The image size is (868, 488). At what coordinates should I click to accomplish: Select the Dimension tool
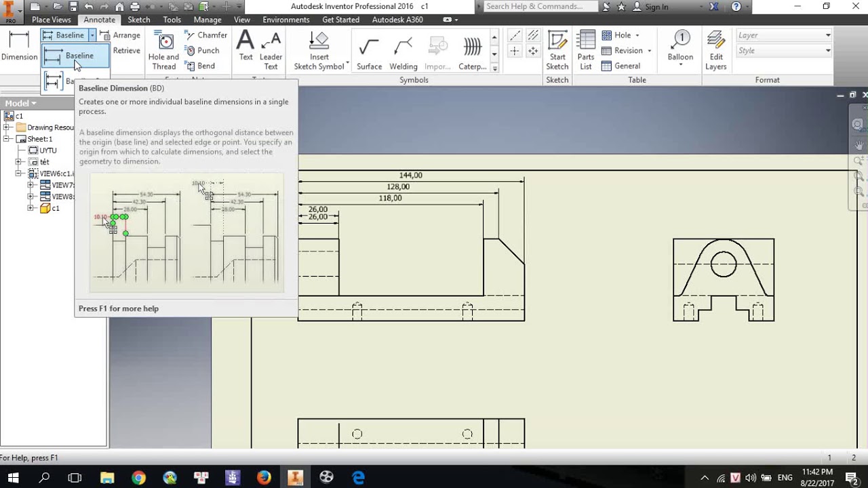pos(19,45)
